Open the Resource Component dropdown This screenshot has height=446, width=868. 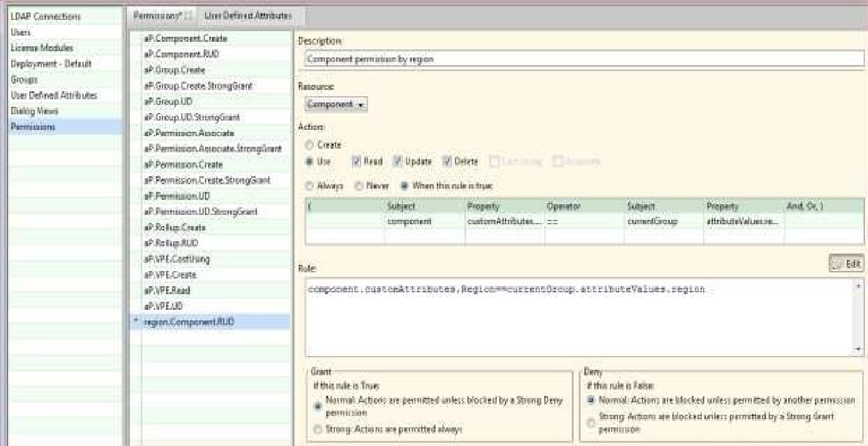point(336,105)
